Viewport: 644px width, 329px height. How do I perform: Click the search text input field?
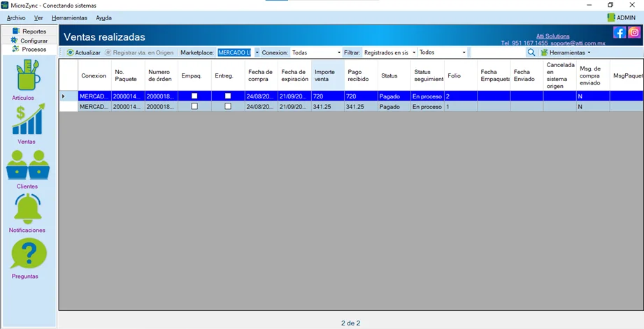pos(498,52)
